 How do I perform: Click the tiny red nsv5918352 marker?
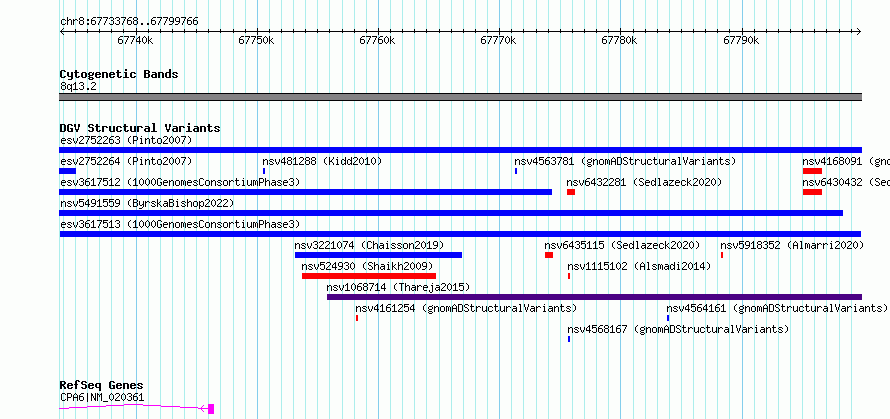(x=722, y=255)
